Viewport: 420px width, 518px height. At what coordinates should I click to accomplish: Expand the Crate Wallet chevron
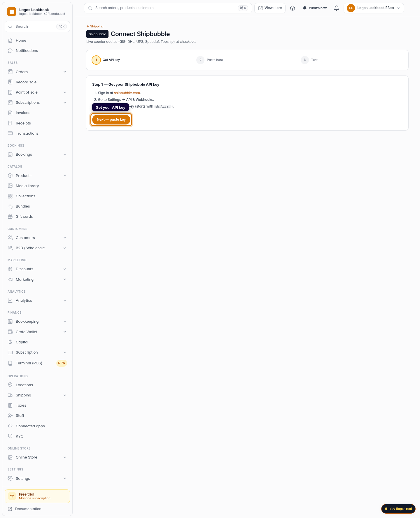pos(65,332)
